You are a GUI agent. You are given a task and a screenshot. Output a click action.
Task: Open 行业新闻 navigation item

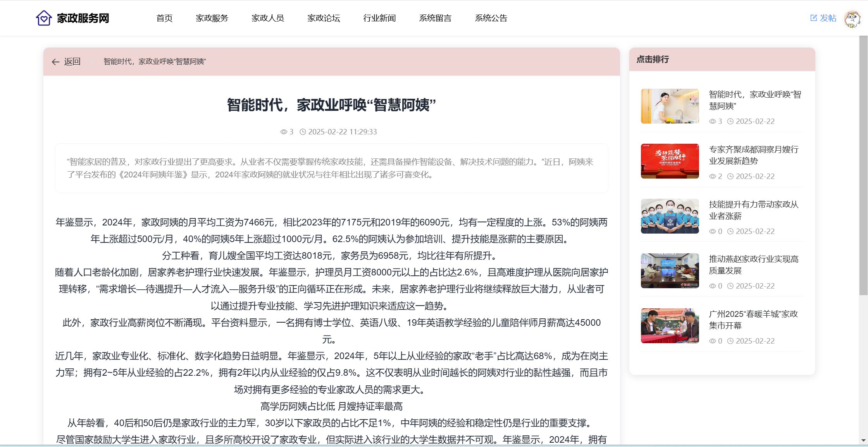click(x=379, y=18)
